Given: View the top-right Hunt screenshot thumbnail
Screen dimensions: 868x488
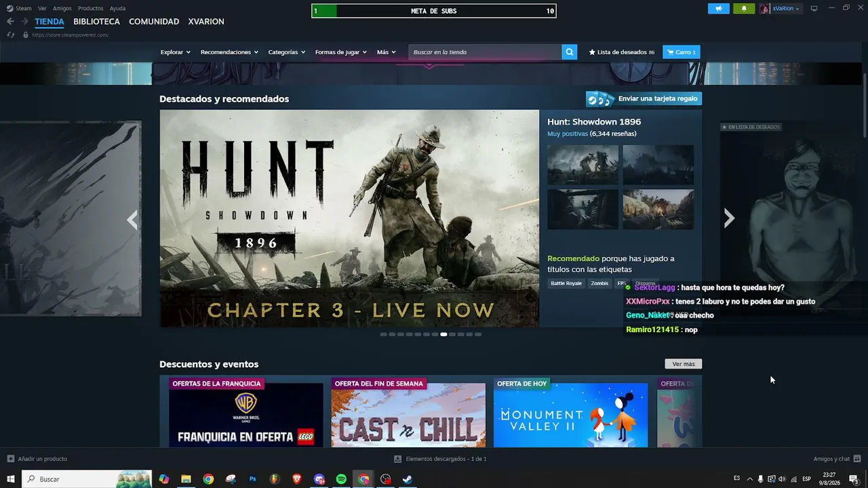Looking at the screenshot, I should pyautogui.click(x=658, y=165).
